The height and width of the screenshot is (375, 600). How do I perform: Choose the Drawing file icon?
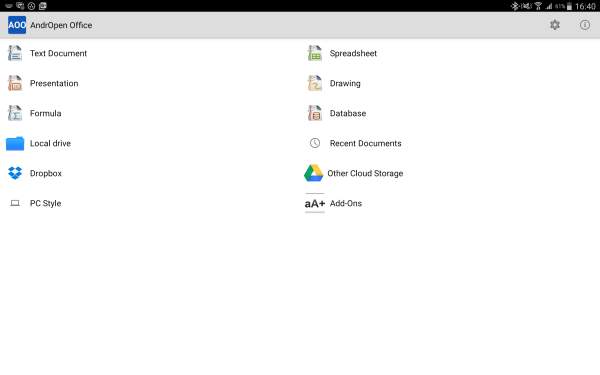(315, 83)
